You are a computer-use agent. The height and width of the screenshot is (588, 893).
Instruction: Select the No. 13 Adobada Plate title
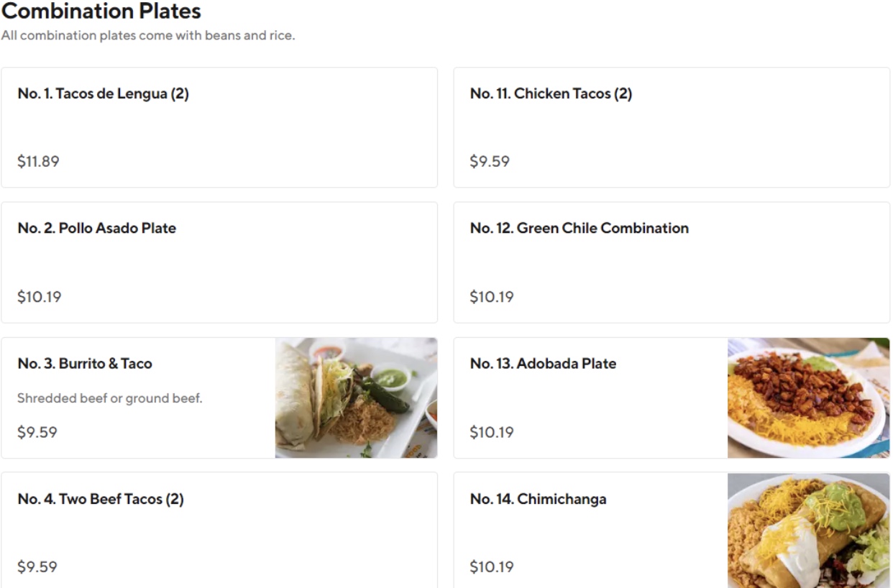click(543, 363)
